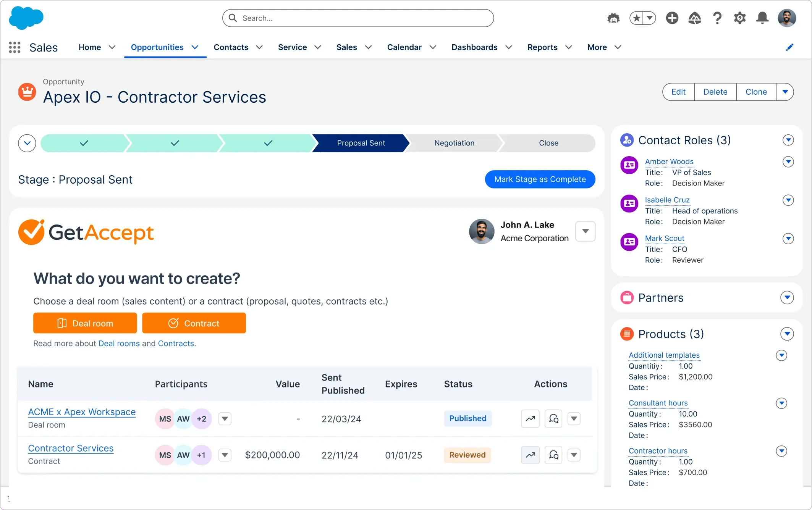
Task: Open the Contracts help link
Action: coord(176,344)
